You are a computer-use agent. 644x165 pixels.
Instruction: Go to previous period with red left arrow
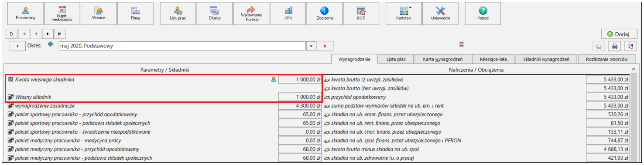(x=17, y=46)
